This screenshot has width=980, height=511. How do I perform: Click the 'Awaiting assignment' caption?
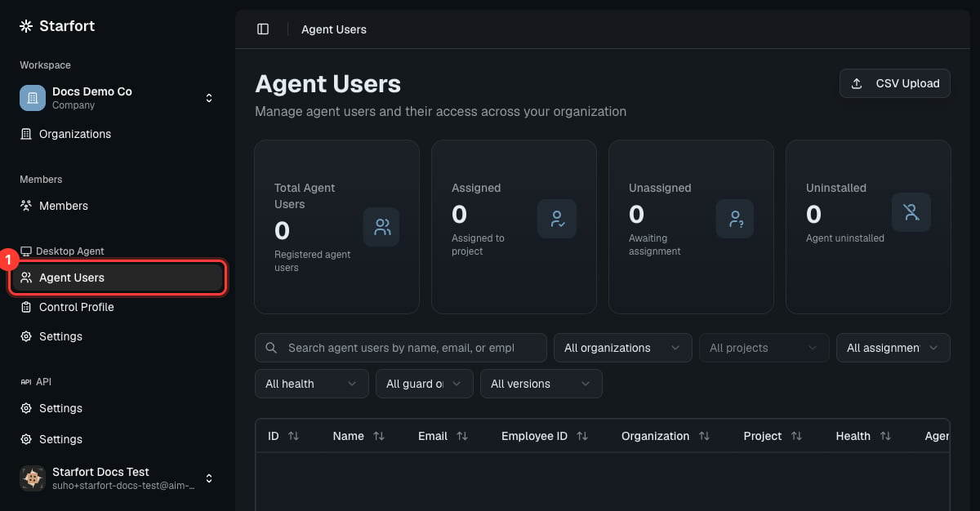coord(655,245)
